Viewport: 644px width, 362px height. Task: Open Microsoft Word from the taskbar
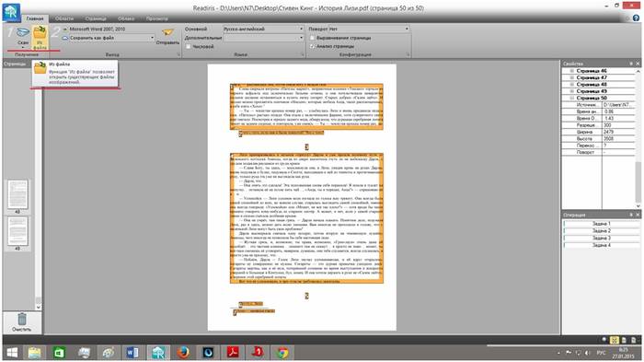click(x=132, y=352)
